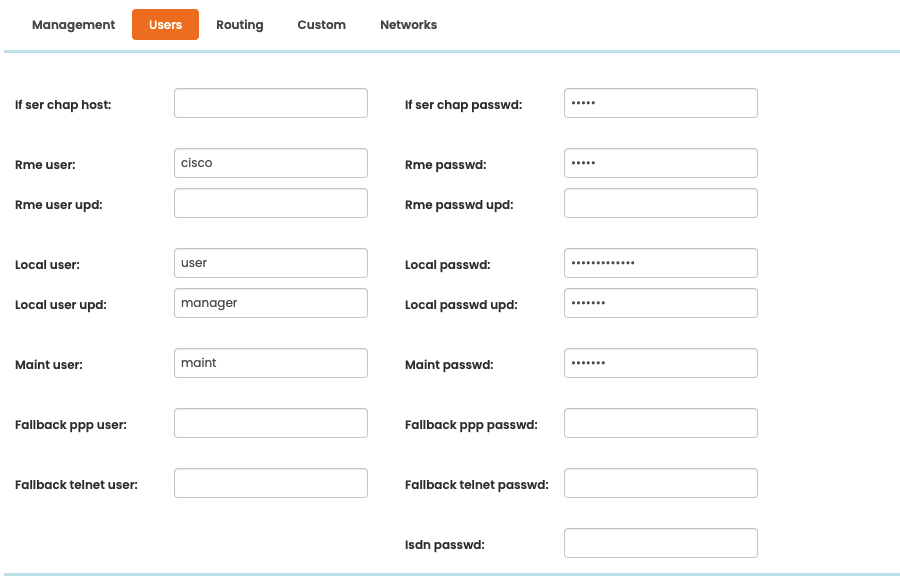Click the empty Rme user upd field
This screenshot has height=588, width=900.
pos(271,203)
